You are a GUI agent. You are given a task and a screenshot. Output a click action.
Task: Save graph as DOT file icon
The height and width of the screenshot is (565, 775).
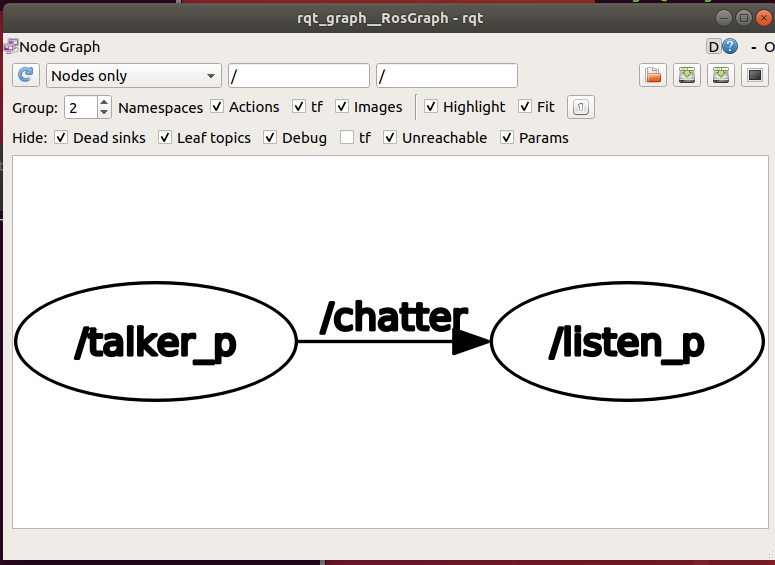coord(687,75)
